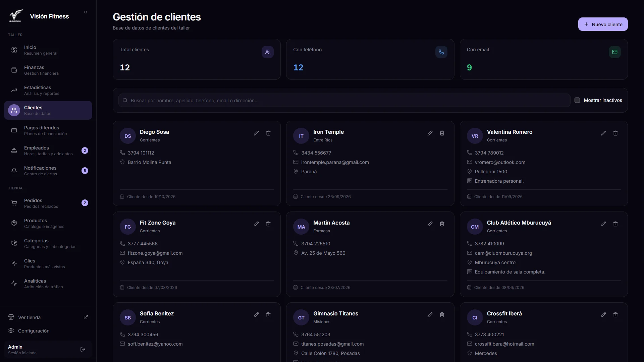Focus the client search field

(x=344, y=100)
